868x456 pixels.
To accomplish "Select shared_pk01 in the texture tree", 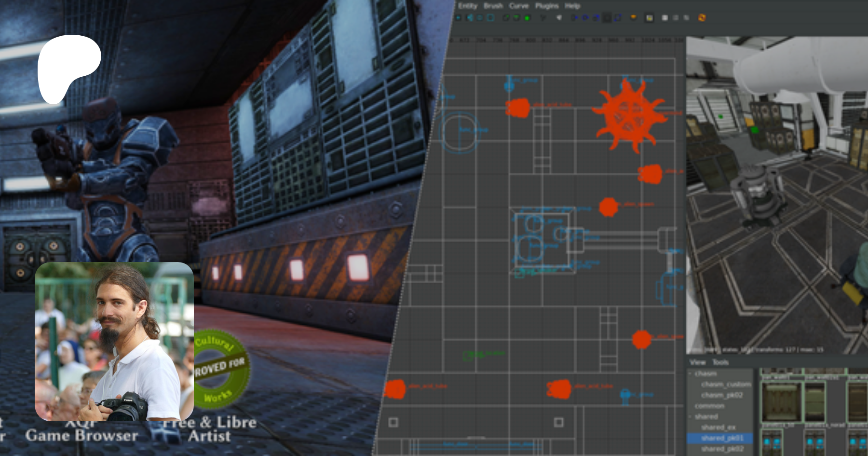I will pos(722,438).
